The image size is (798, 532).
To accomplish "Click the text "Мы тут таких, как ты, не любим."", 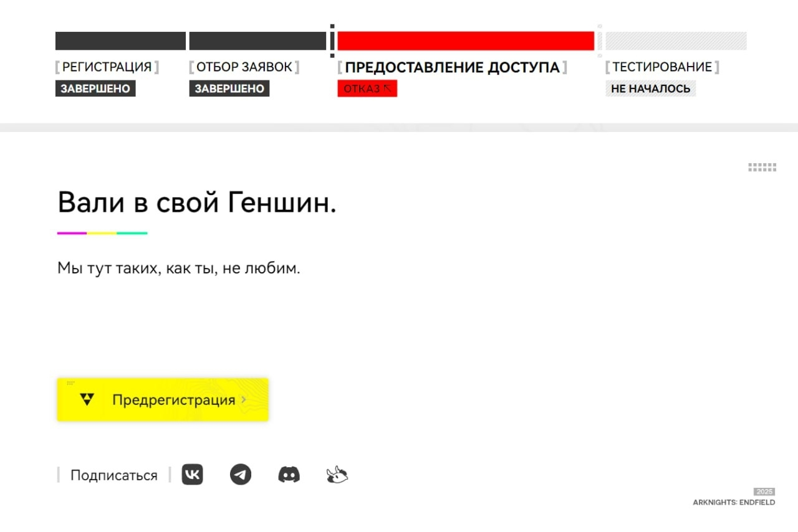I will pos(179,268).
